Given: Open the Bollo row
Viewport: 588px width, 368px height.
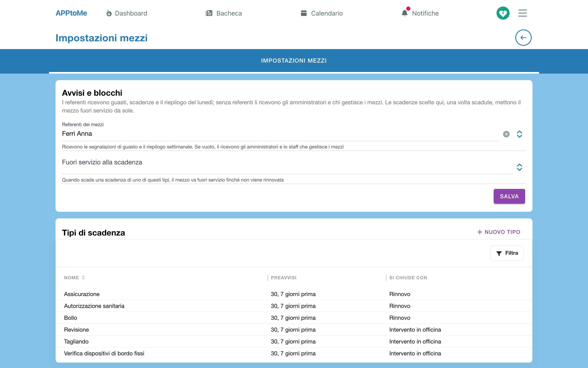Looking at the screenshot, I should pos(294,318).
